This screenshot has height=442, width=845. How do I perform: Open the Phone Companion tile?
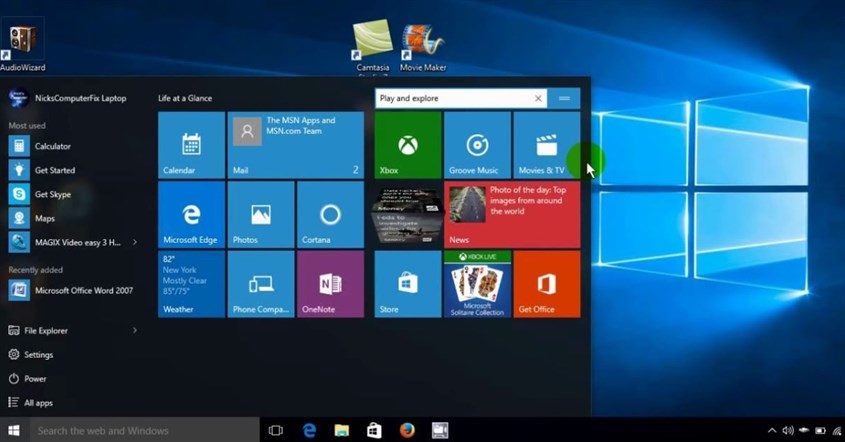point(261,284)
